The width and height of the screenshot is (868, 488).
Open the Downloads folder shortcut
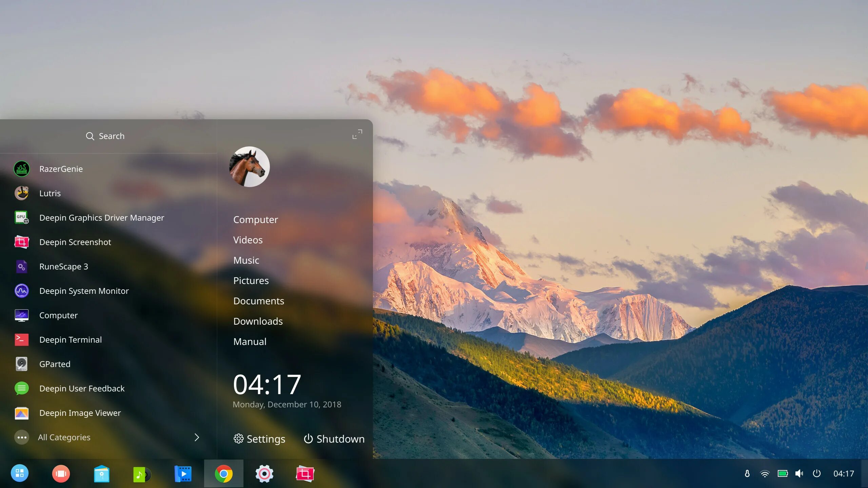pyautogui.click(x=258, y=321)
